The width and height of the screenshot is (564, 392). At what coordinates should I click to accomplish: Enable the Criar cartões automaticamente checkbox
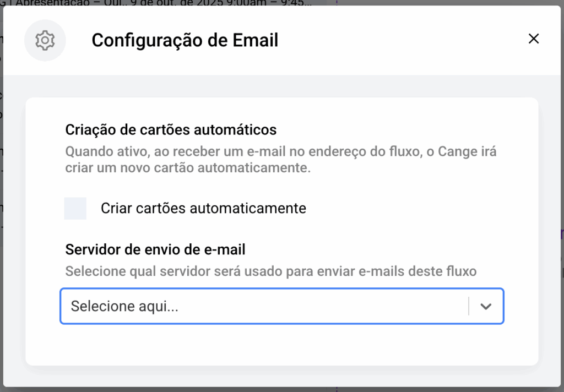click(75, 209)
